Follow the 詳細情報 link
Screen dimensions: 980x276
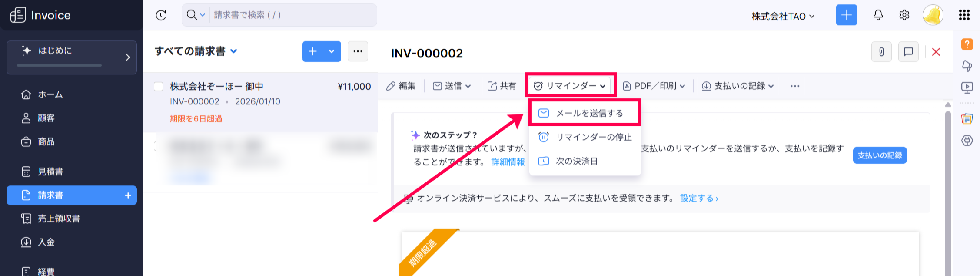point(508,162)
